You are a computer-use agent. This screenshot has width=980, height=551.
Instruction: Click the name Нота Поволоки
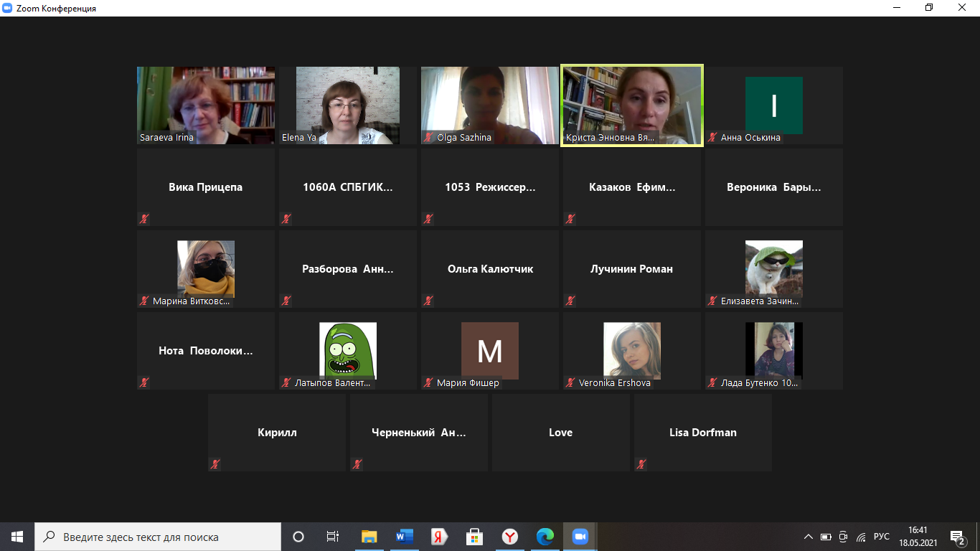pos(206,351)
